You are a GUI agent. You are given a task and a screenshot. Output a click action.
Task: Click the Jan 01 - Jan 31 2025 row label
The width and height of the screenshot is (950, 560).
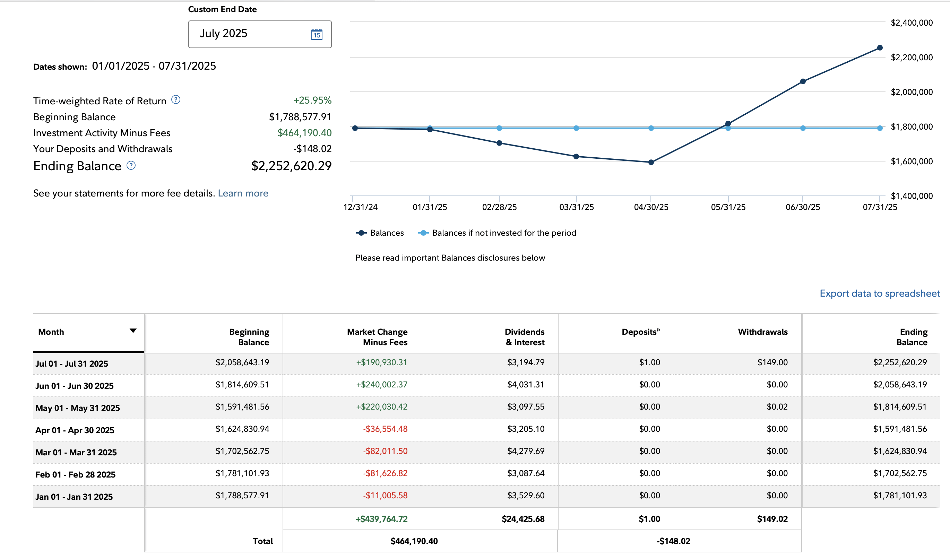pyautogui.click(x=74, y=496)
